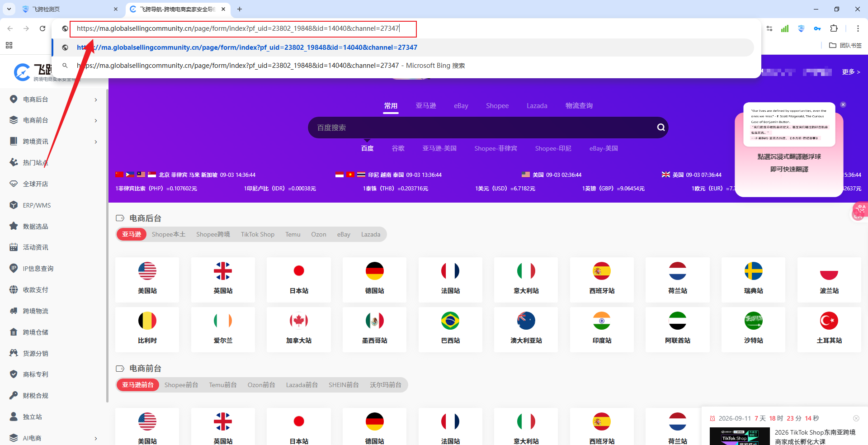Image resolution: width=868 pixels, height=445 pixels.
Task: Open the 加拿大站 flag icon
Action: 299,321
